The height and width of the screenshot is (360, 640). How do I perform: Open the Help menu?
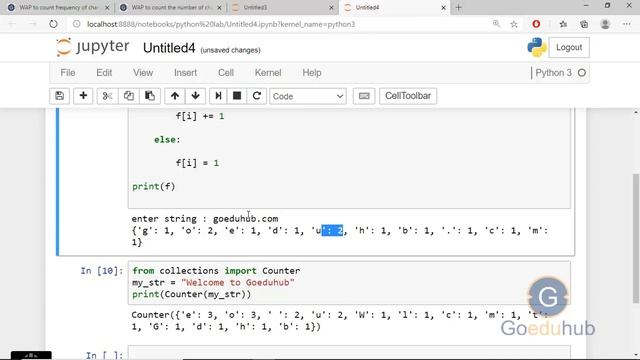[x=312, y=73]
